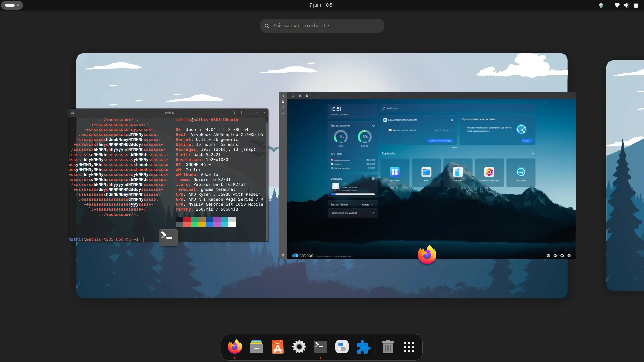Click the search icon in the Terminal titlebar

pos(234,113)
